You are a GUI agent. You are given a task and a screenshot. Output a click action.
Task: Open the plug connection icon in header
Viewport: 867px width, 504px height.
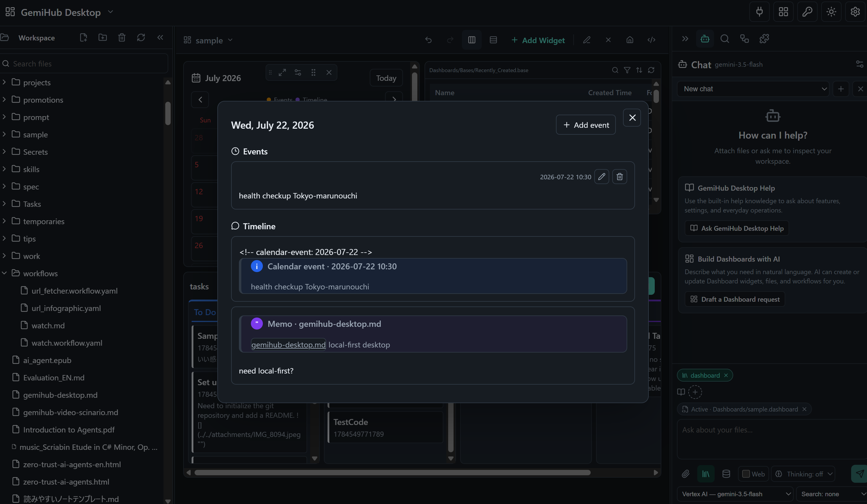[759, 12]
